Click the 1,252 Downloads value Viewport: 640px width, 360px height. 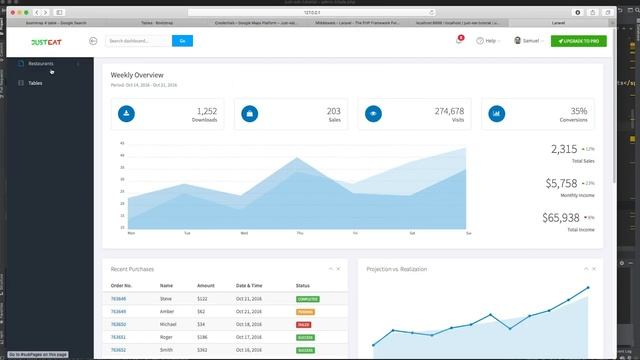coord(207,111)
